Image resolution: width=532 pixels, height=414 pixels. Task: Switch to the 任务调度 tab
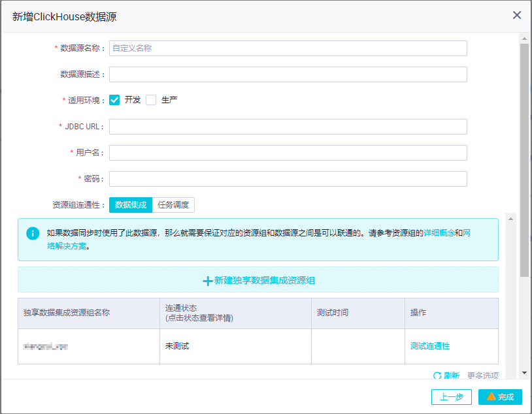pyautogui.click(x=173, y=205)
